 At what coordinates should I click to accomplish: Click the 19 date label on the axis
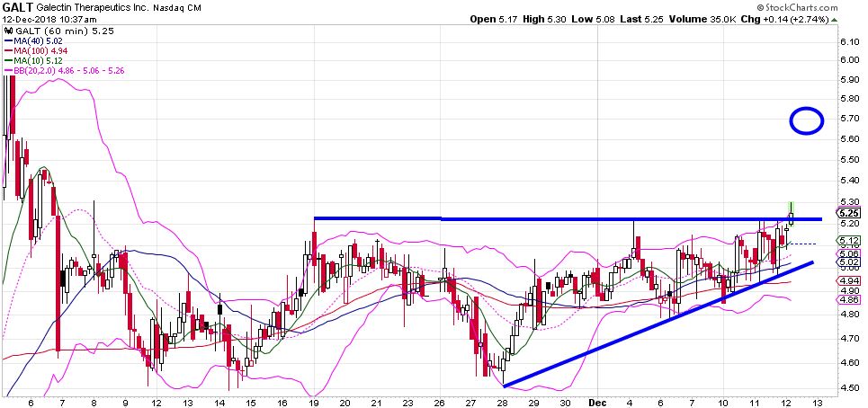point(315,403)
